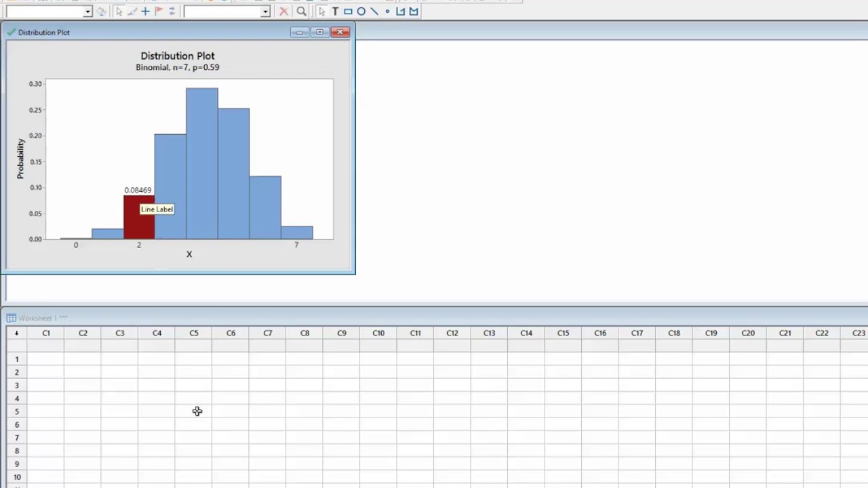Select the Ellipse drawing tool
Viewport: 868px width, 488px height.
pyautogui.click(x=361, y=12)
